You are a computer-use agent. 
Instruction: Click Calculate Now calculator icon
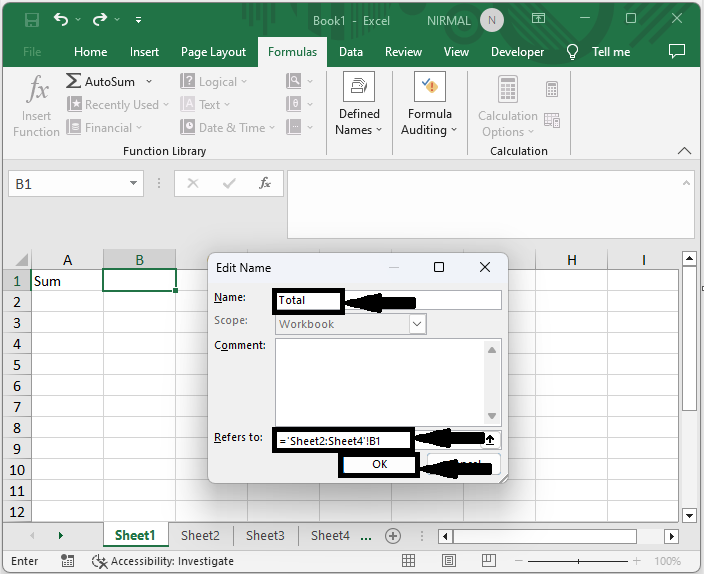pyautogui.click(x=552, y=89)
